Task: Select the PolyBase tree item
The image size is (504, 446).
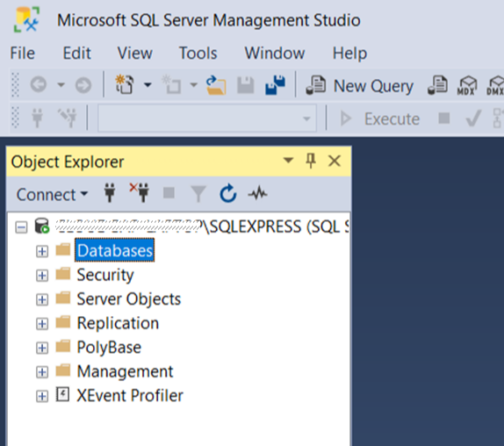Action: [x=109, y=348]
